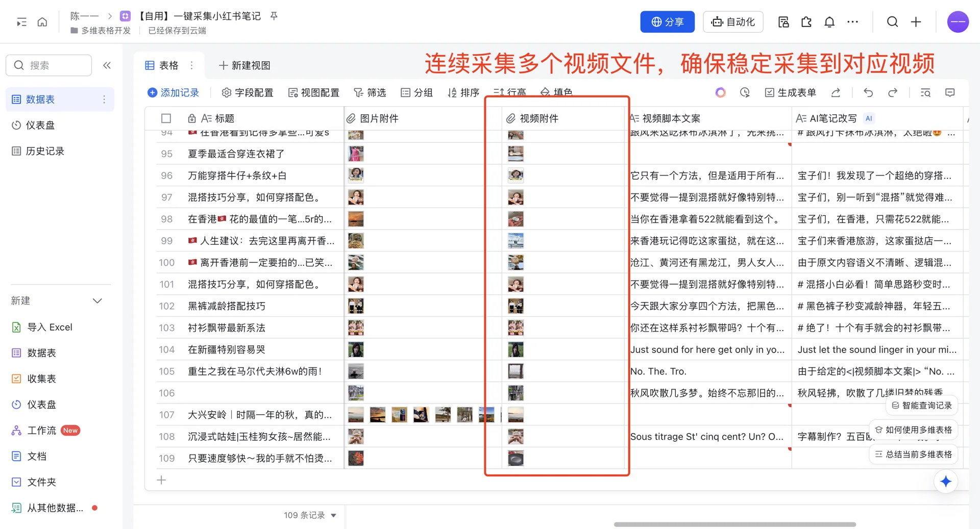Select all rows with the header checkbox
Image resolution: width=980 pixels, height=529 pixels.
[x=166, y=118]
